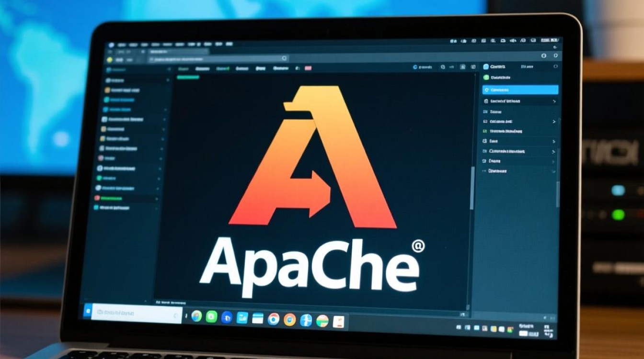Open the orange circular taskbar icon
The height and width of the screenshot is (359, 644).
(289, 319)
